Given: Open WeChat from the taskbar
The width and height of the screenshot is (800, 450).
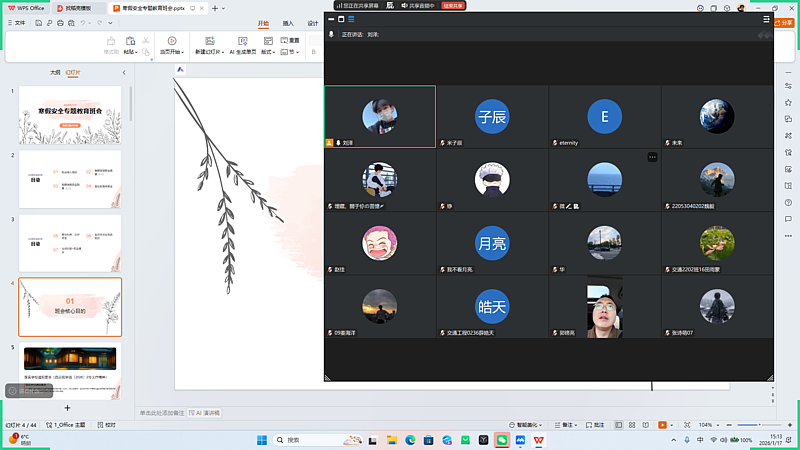Looking at the screenshot, I should point(503,440).
